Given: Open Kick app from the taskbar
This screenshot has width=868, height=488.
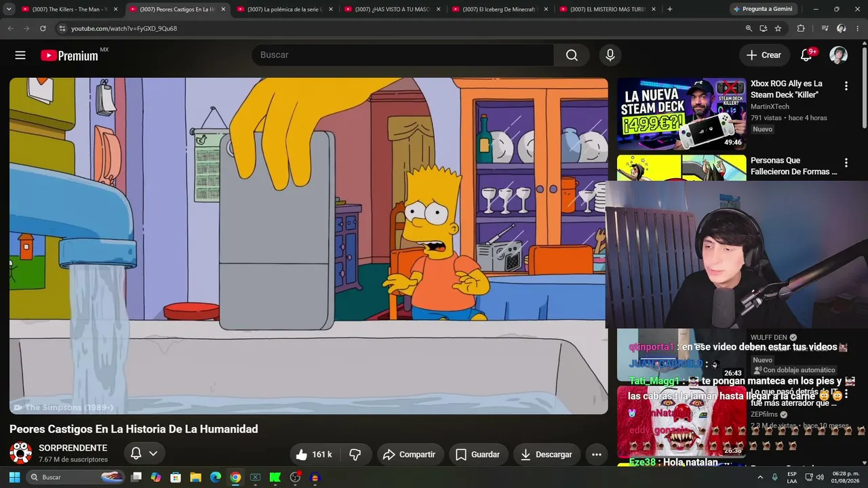Looking at the screenshot, I should point(275,477).
